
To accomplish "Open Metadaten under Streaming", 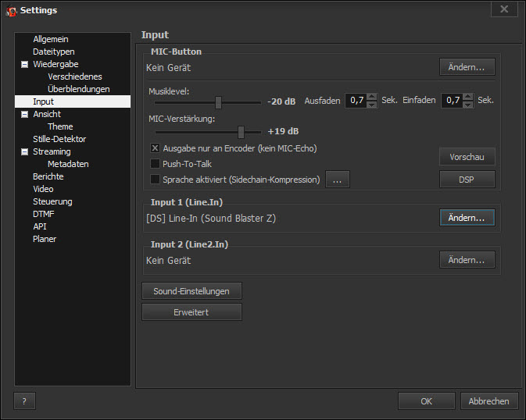I will point(68,164).
